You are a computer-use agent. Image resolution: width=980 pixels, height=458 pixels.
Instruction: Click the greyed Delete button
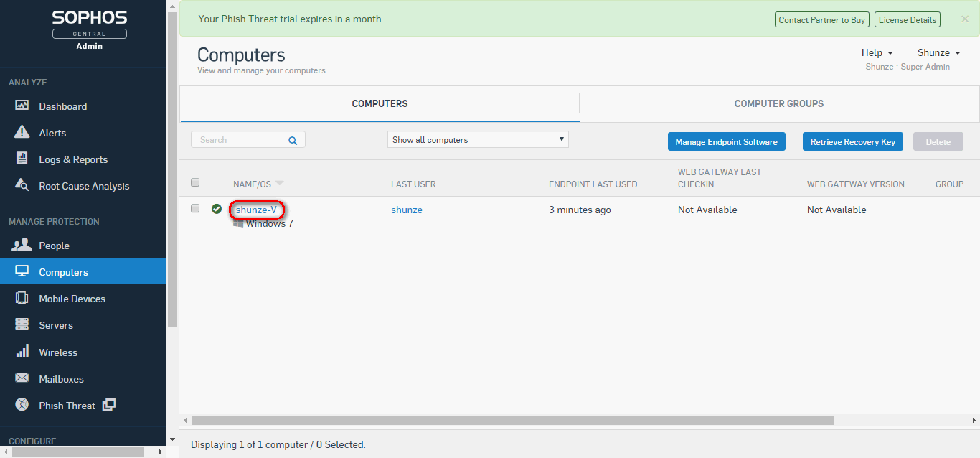pyautogui.click(x=938, y=141)
